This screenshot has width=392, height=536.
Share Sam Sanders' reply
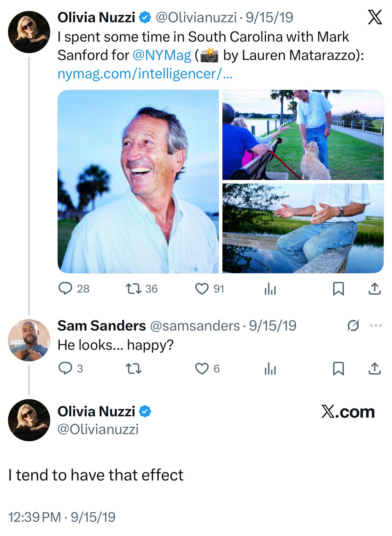click(375, 369)
